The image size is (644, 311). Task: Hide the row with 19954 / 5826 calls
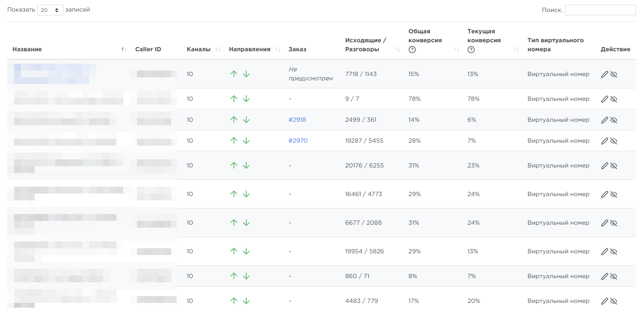[614, 252]
